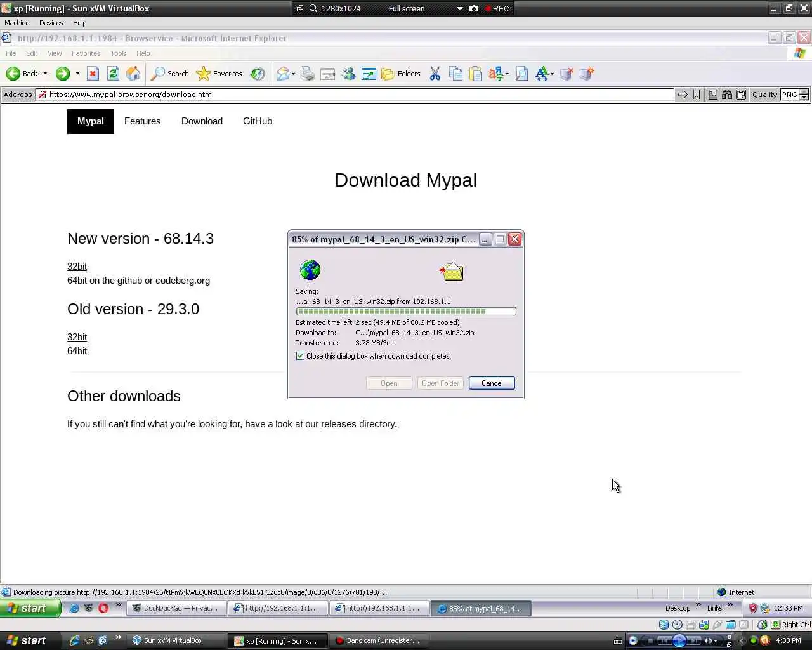
Task: Open the releases directory link
Action: (x=359, y=424)
